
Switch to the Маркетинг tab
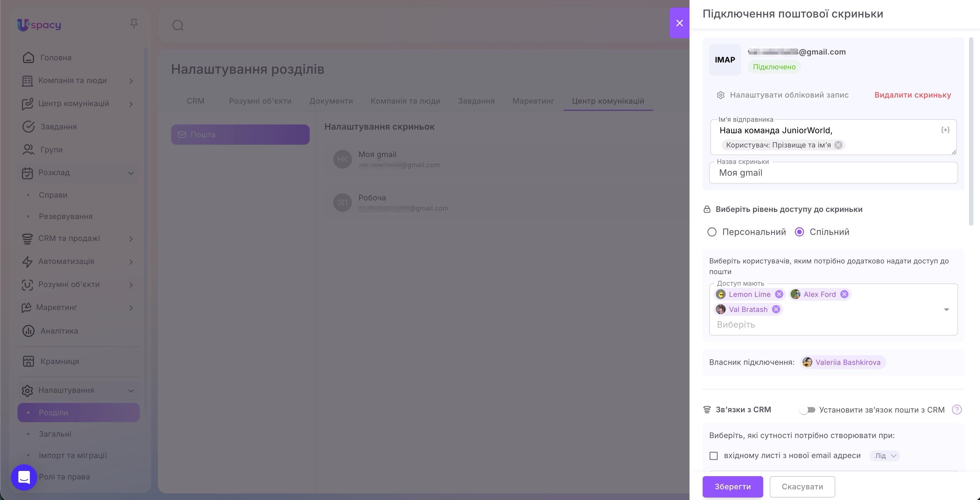pyautogui.click(x=533, y=101)
